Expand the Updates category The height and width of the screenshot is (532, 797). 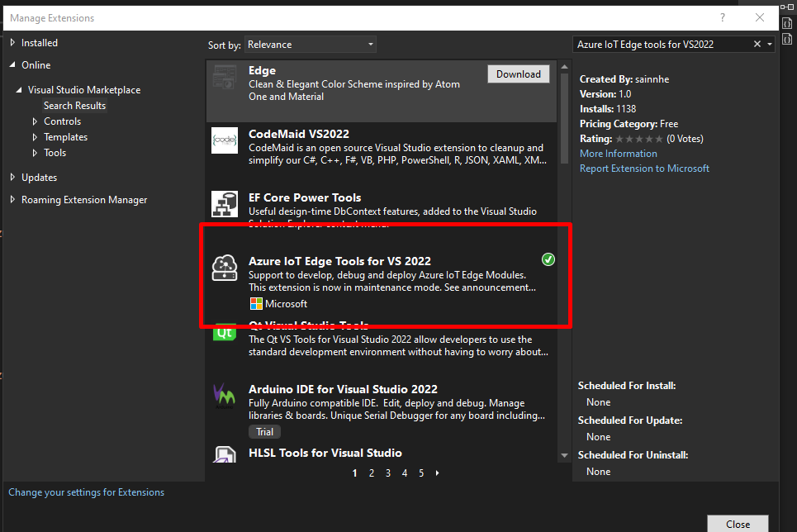pyautogui.click(x=12, y=178)
